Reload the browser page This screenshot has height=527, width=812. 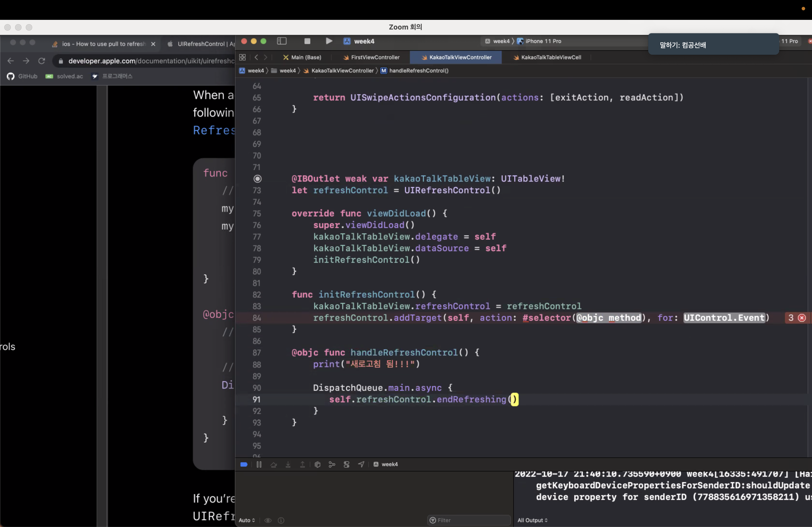(42, 61)
